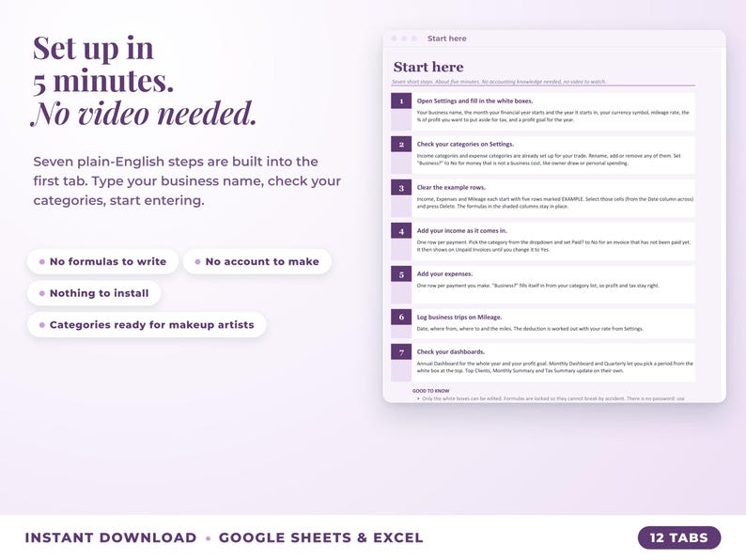Click the 'Start here' heading in the sheet
Screen dimensions: 746x560
[428, 67]
